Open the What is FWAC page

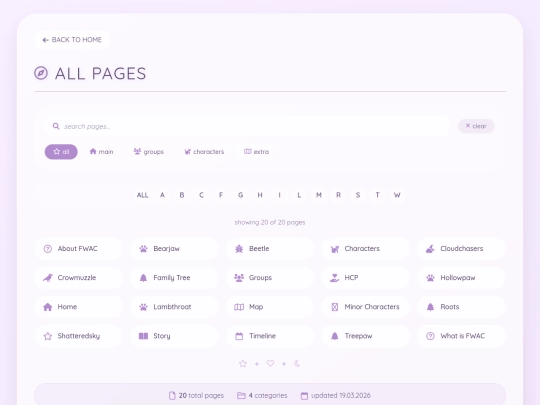click(461, 336)
